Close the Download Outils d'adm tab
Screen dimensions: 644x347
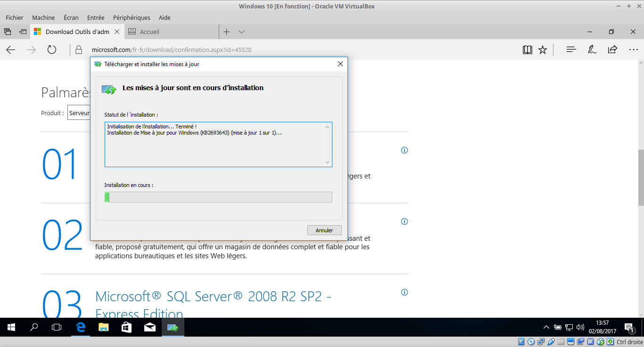coord(117,32)
